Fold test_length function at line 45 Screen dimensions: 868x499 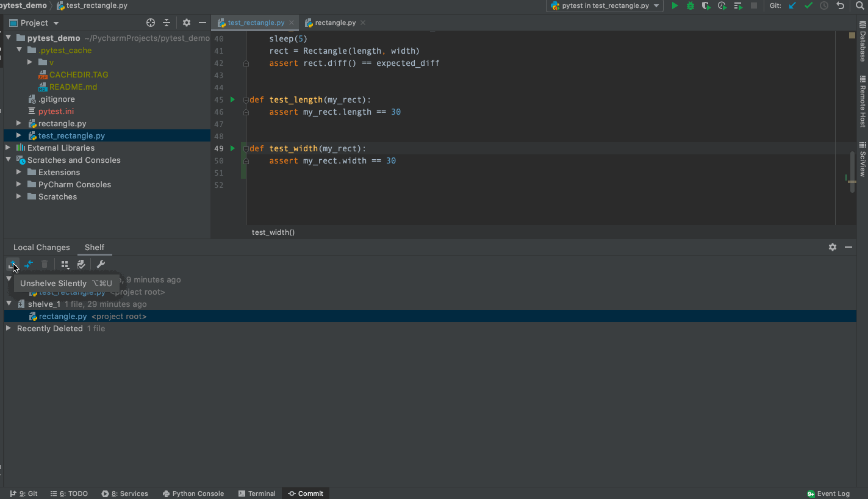tap(245, 99)
